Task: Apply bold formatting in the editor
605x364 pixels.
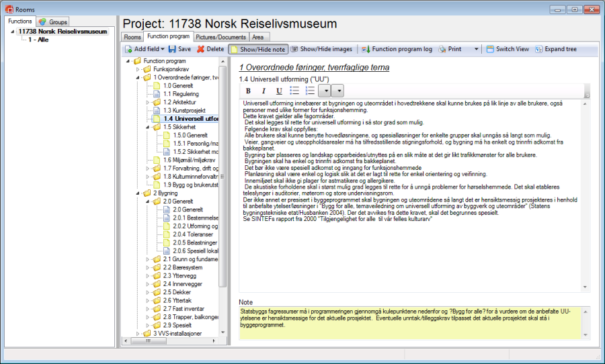Action: (x=248, y=91)
